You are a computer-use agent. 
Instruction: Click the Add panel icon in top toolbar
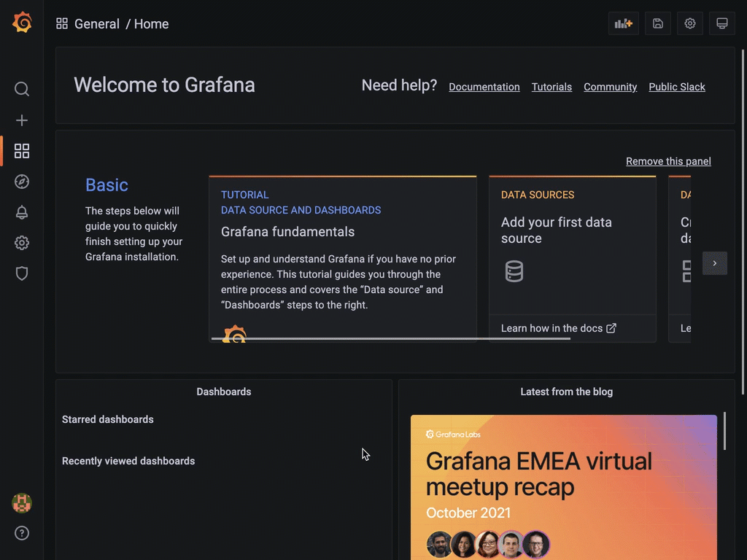coord(623,23)
